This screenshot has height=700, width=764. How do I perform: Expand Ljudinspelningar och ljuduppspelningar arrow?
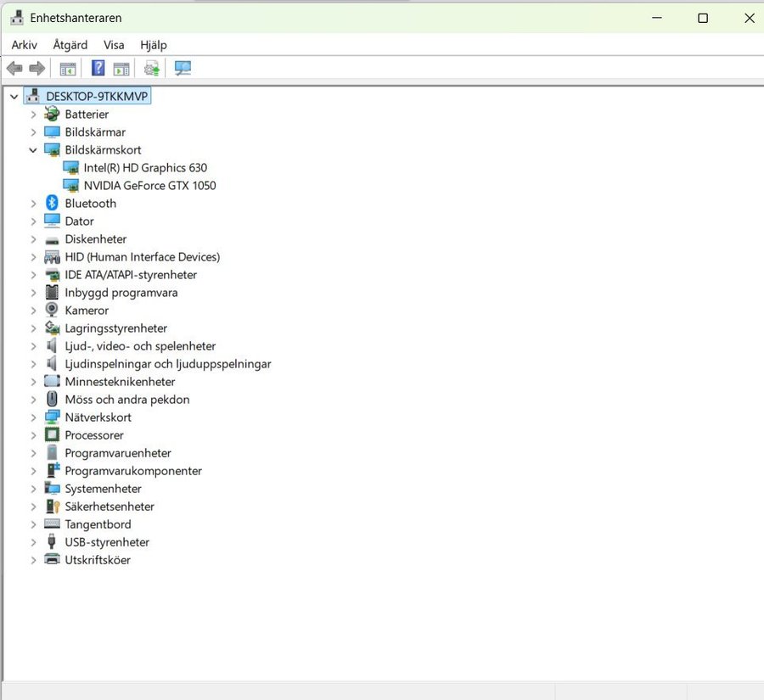click(x=33, y=364)
